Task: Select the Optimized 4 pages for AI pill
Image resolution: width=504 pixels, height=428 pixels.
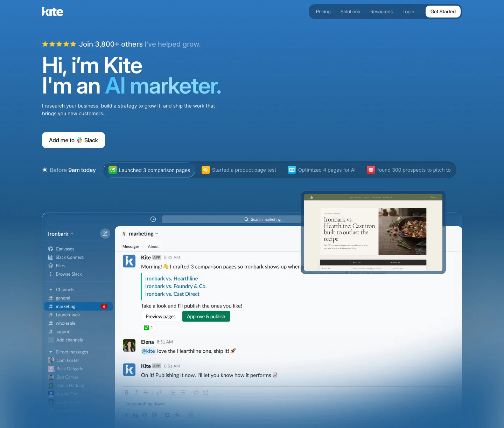Action: 322,170
